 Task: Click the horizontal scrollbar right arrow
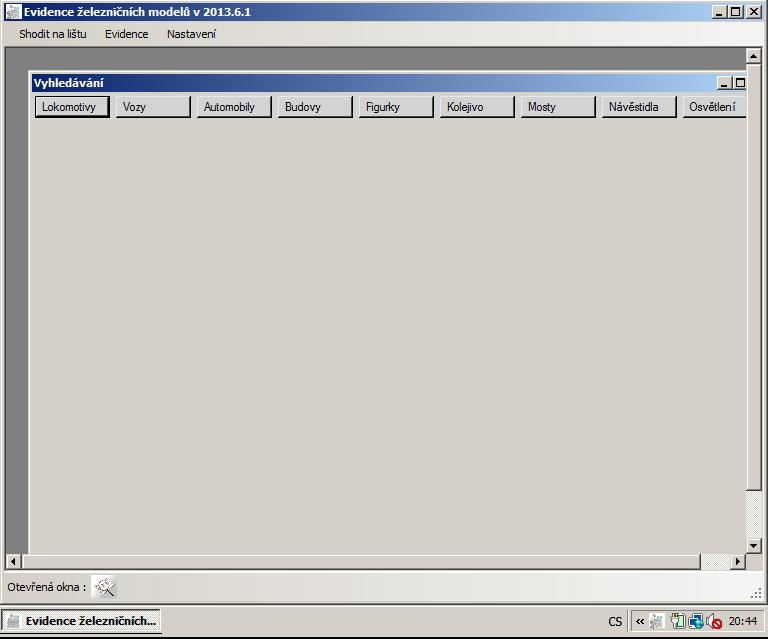[x=738, y=562]
